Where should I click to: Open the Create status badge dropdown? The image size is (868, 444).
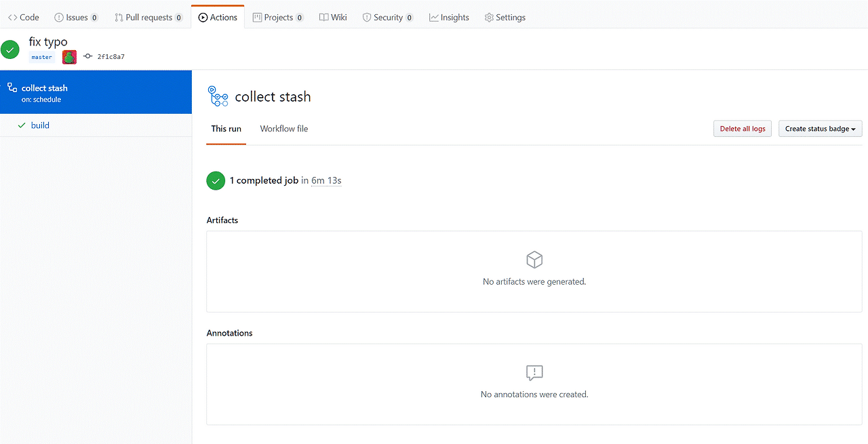pos(820,129)
